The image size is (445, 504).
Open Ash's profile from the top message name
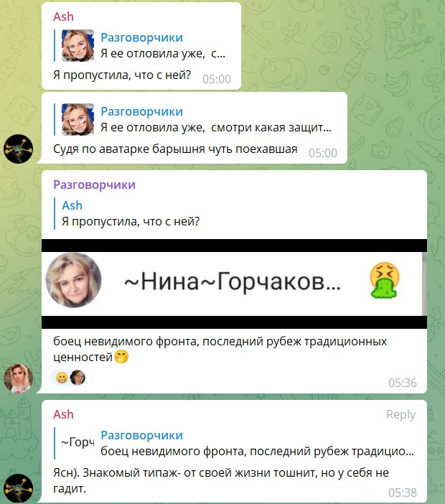point(63,17)
